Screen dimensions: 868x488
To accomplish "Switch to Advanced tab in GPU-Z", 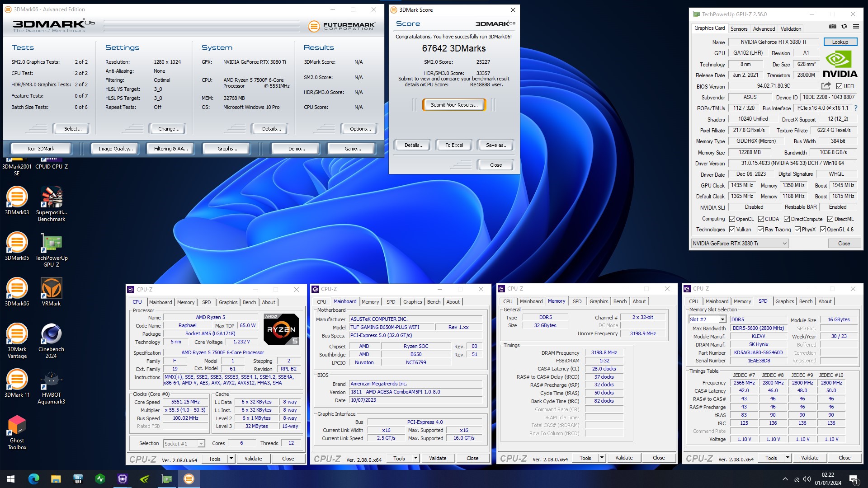I will (x=764, y=28).
